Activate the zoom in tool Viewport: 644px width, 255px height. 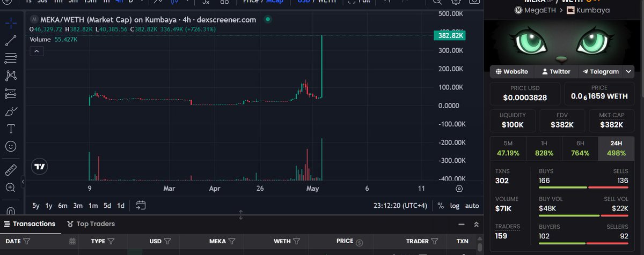(11, 187)
